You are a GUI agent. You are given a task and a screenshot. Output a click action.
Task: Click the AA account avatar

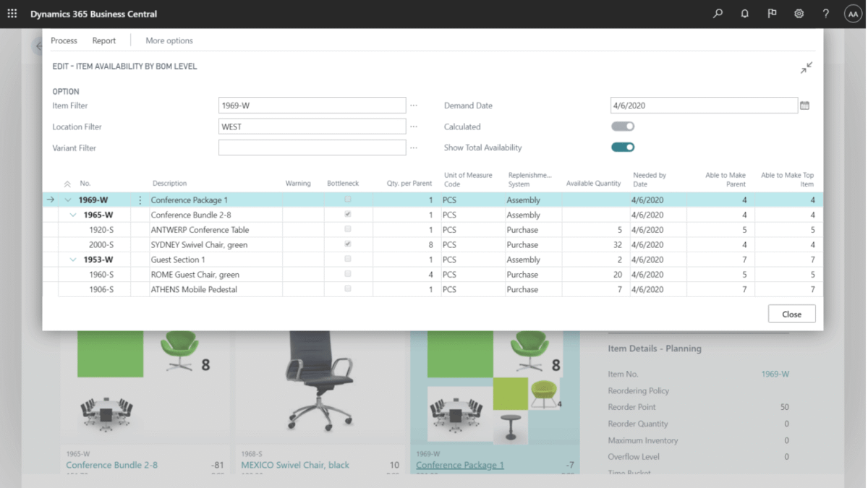point(853,13)
